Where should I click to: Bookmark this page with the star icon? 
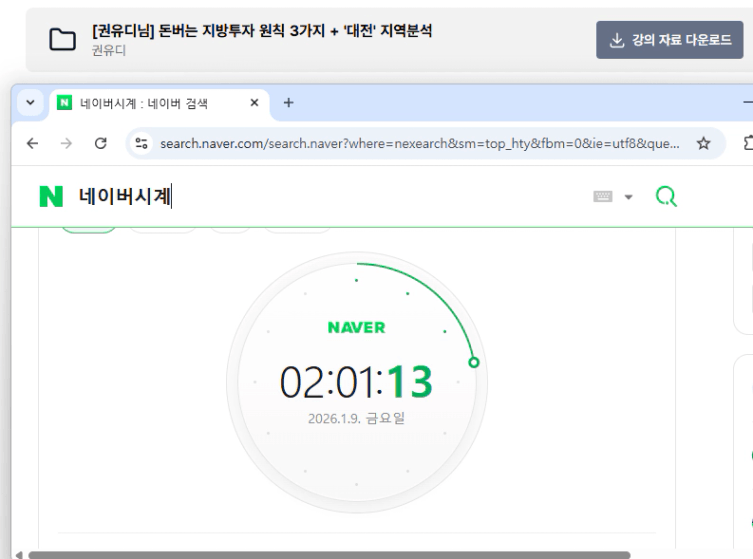point(704,143)
